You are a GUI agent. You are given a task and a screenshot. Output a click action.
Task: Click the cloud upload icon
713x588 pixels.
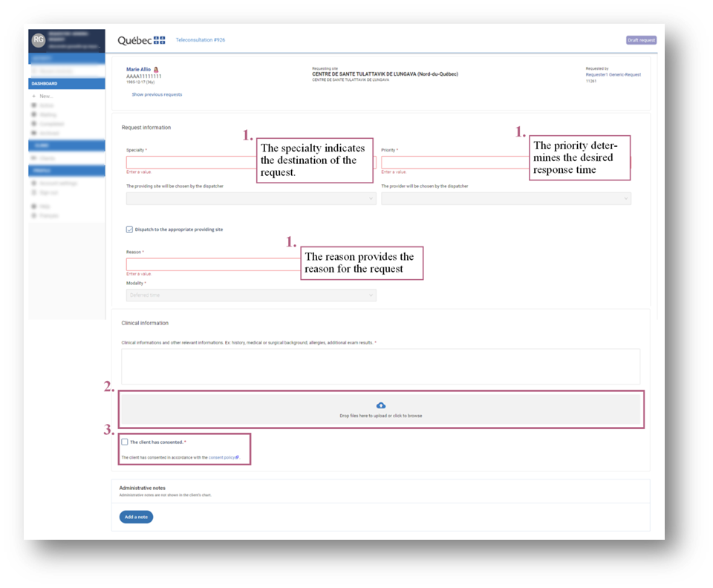click(381, 405)
